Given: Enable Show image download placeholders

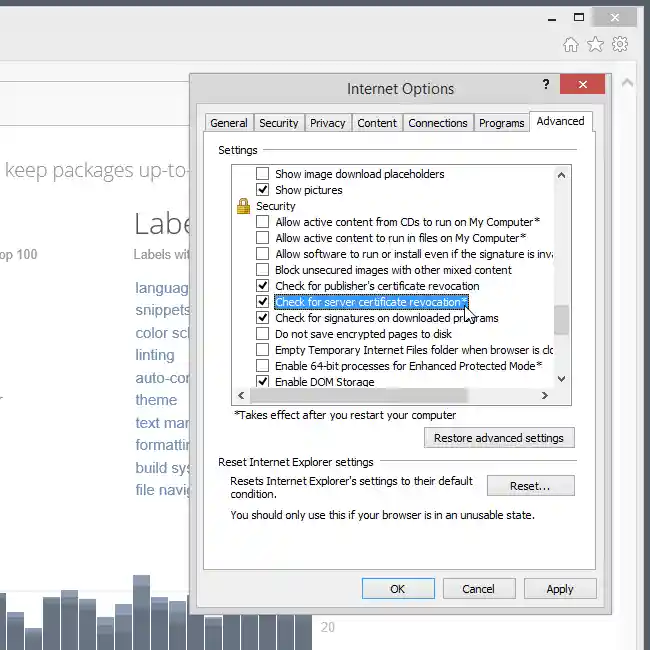Looking at the screenshot, I should pos(262,174).
